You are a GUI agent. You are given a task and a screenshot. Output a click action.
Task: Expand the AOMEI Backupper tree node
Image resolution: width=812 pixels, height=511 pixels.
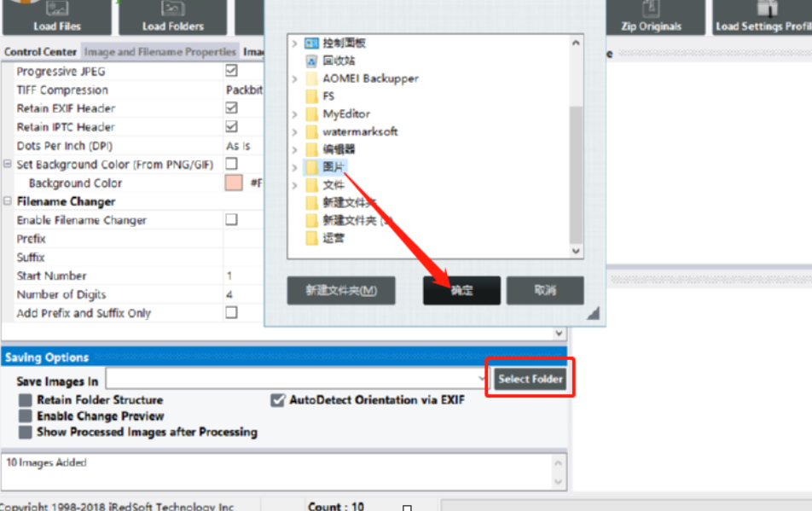click(294, 78)
